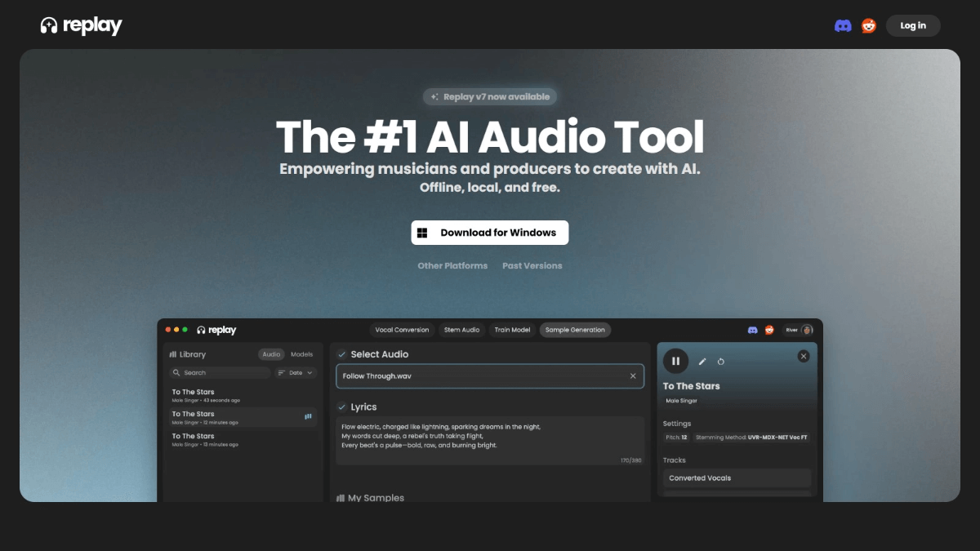
Task: Click the Library search field
Action: pos(220,373)
